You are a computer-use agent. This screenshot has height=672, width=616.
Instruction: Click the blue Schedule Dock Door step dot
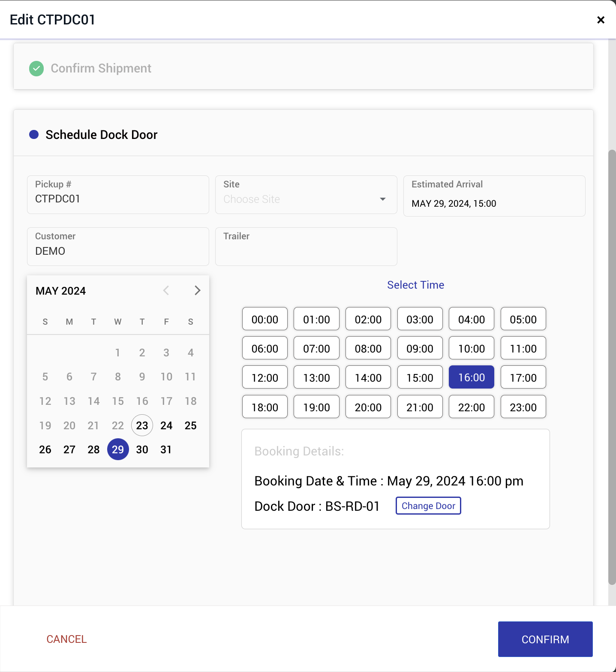pos(34,135)
